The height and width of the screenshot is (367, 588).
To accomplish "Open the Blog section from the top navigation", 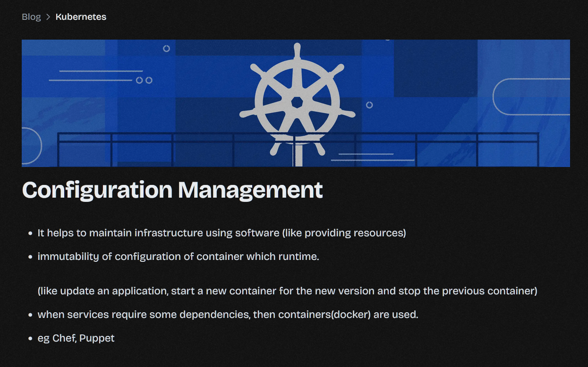I will [x=31, y=17].
